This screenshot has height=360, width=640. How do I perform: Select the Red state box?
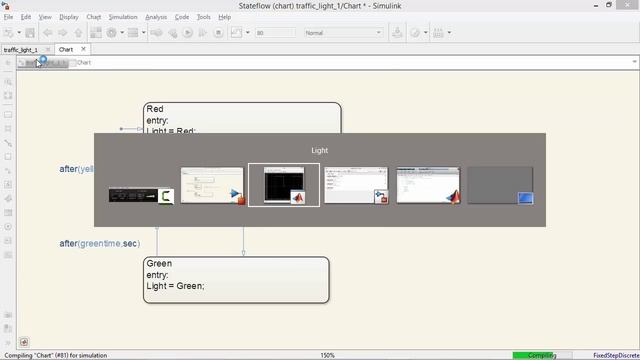(x=242, y=118)
